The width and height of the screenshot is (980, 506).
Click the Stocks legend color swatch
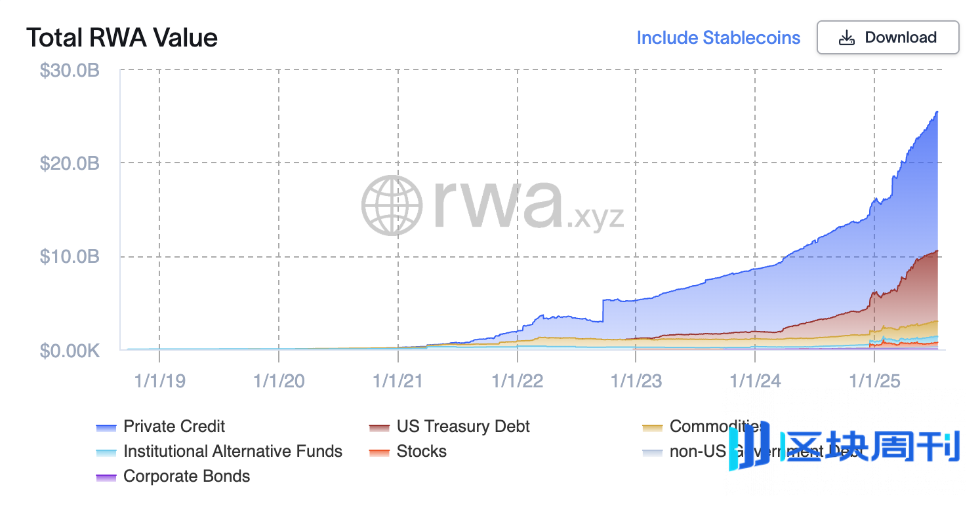[x=380, y=452]
